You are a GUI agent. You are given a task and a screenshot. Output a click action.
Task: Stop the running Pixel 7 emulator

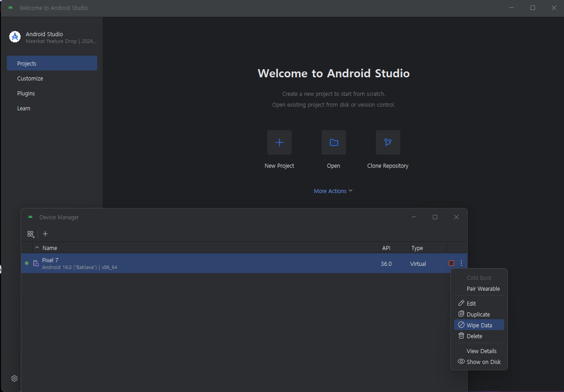coord(451,263)
